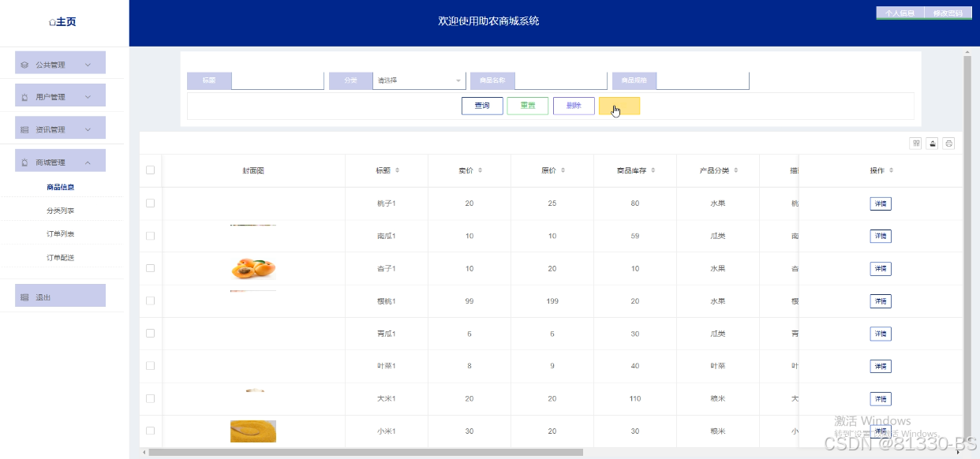Click the 商品规格 input field
980x459 pixels.
pos(702,80)
